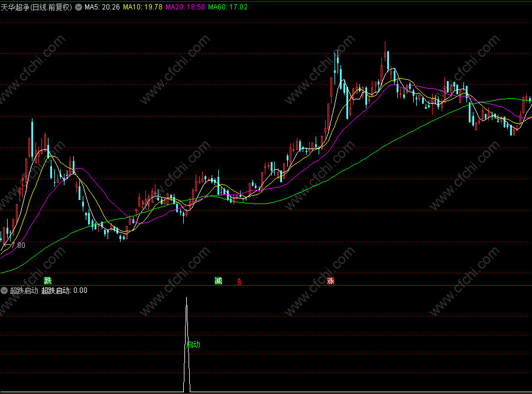Screen dimensions: 532x394
Task: Click the 天华超净(日线.前复权) chart title
Action: 36,7
